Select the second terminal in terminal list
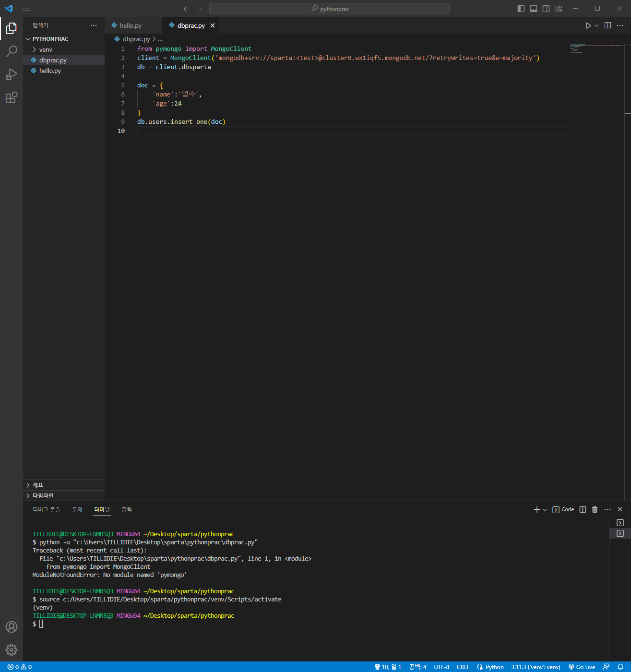 coord(620,533)
